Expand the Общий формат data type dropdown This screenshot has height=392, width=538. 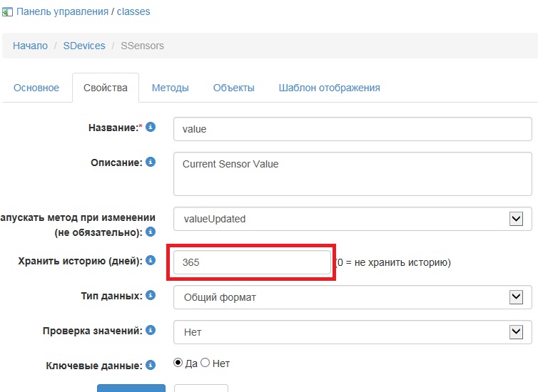[352, 297]
